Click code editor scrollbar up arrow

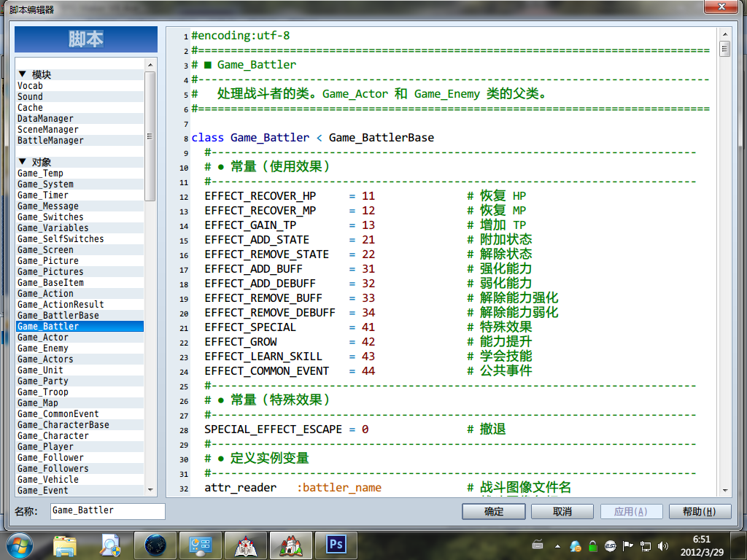[x=724, y=34]
